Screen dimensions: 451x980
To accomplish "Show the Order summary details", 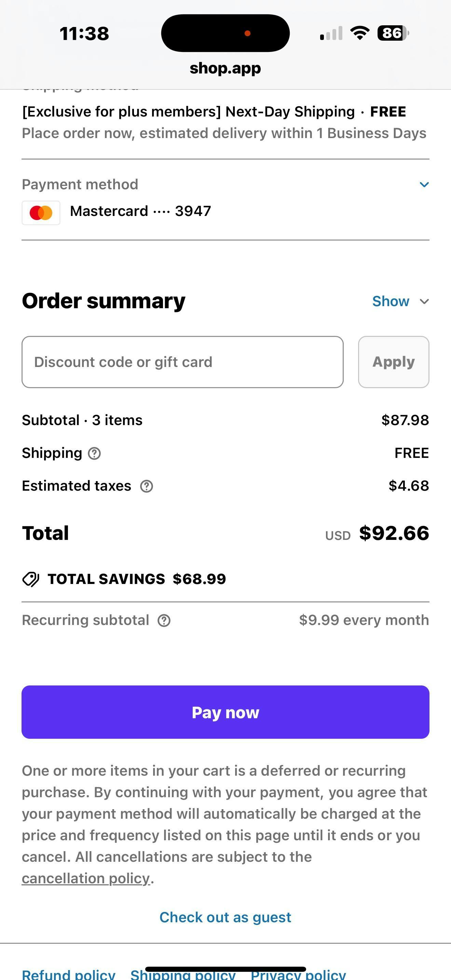I will (391, 301).
